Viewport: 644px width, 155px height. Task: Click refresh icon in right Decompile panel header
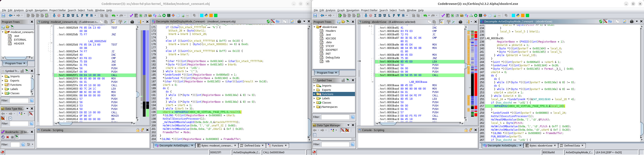tap(601, 22)
